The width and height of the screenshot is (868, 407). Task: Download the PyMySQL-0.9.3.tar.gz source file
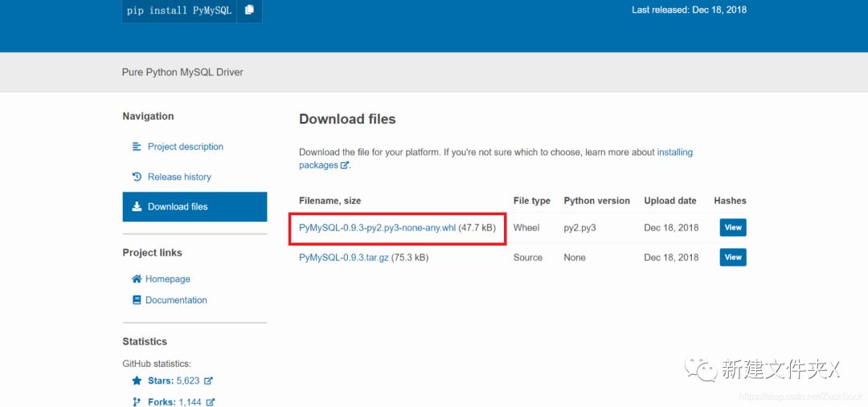344,258
